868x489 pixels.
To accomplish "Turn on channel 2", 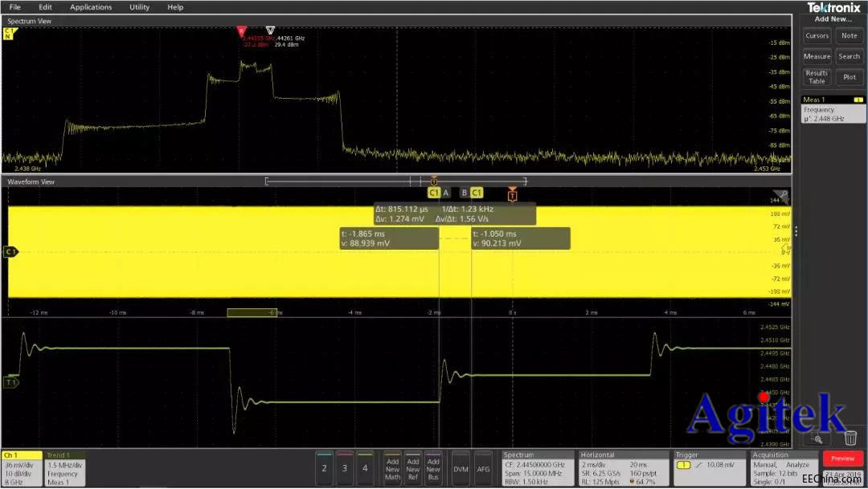I will tap(325, 469).
